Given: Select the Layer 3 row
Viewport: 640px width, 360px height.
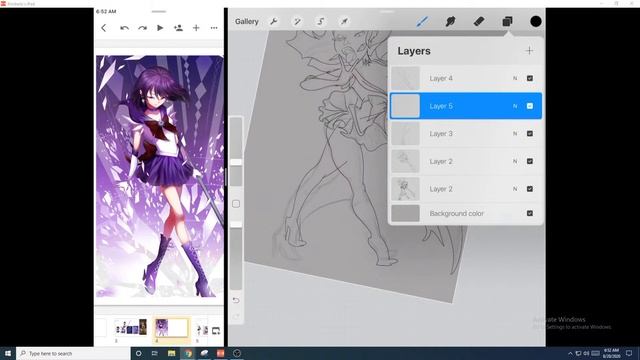Looking at the screenshot, I should [x=466, y=134].
